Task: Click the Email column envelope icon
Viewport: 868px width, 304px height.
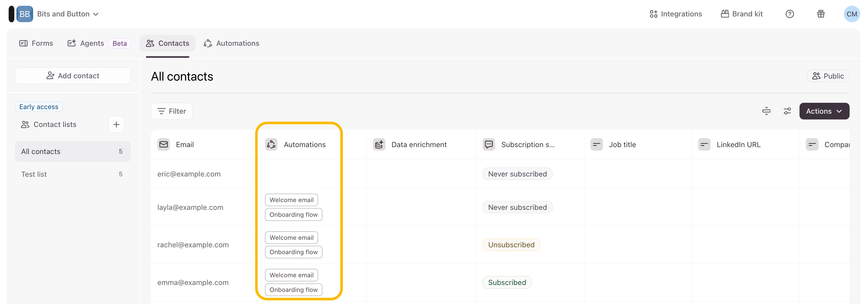Action: coord(164,145)
